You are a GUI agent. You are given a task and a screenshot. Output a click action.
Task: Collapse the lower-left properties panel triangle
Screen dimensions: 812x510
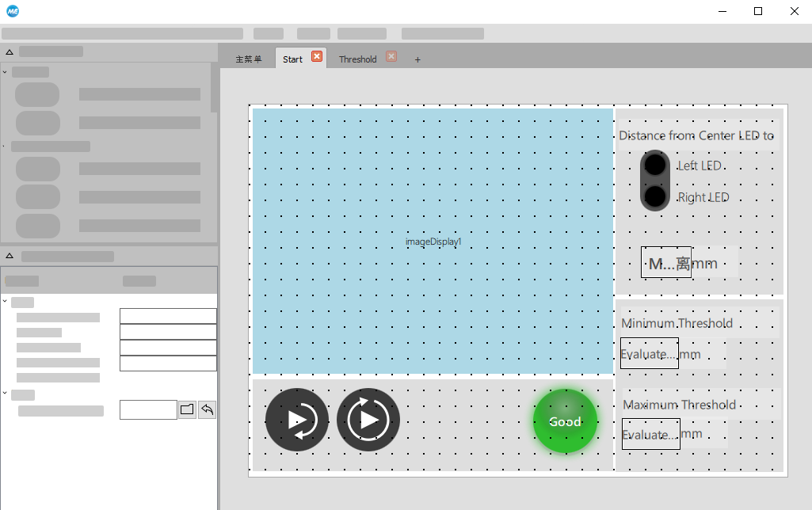10,256
